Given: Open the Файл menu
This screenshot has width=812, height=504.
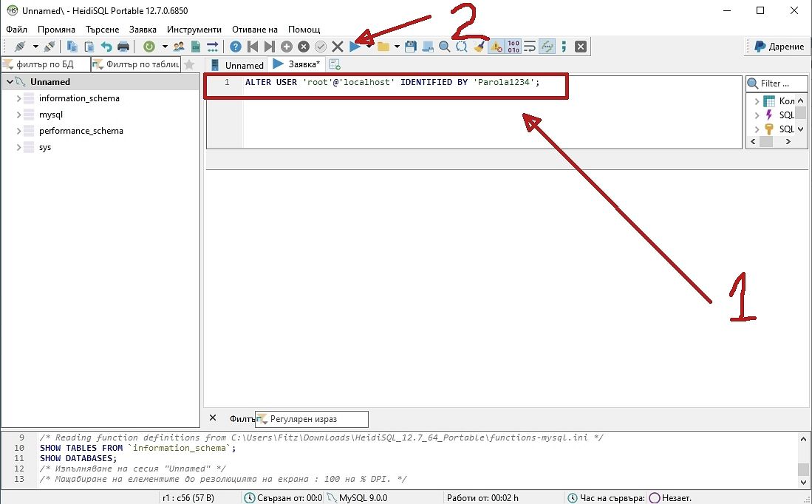Looking at the screenshot, I should (16, 30).
